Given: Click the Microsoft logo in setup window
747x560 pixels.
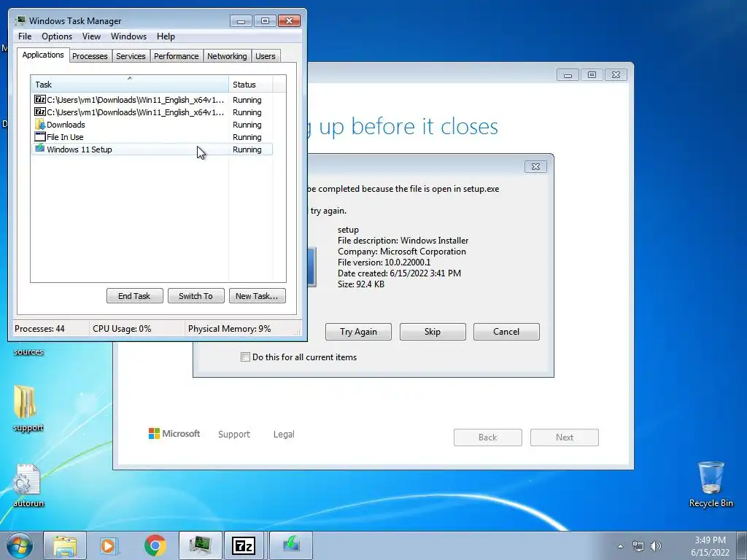Looking at the screenshot, I should tap(174, 434).
